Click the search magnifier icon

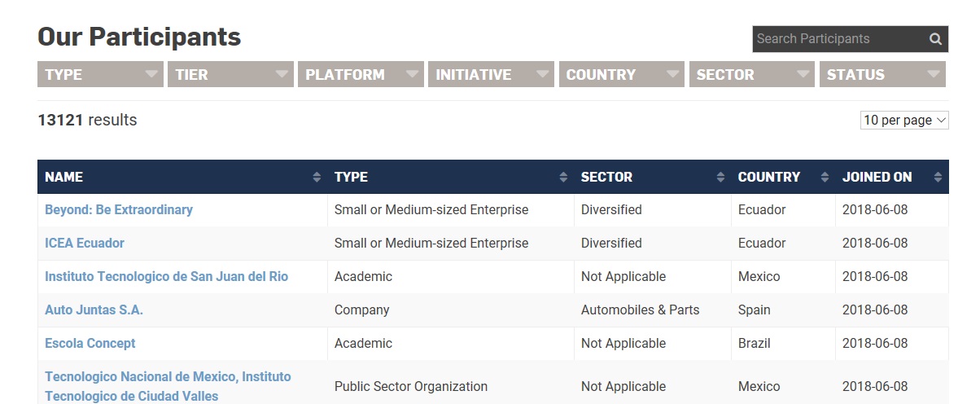(x=935, y=39)
